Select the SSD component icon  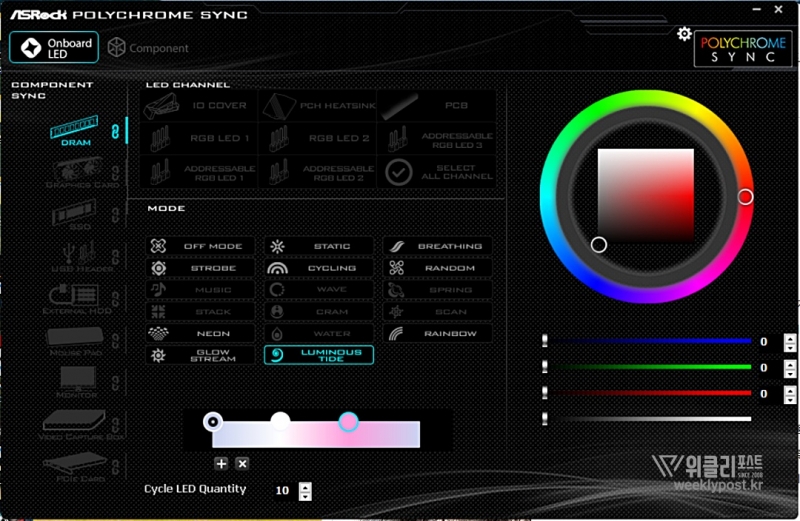tap(75, 215)
